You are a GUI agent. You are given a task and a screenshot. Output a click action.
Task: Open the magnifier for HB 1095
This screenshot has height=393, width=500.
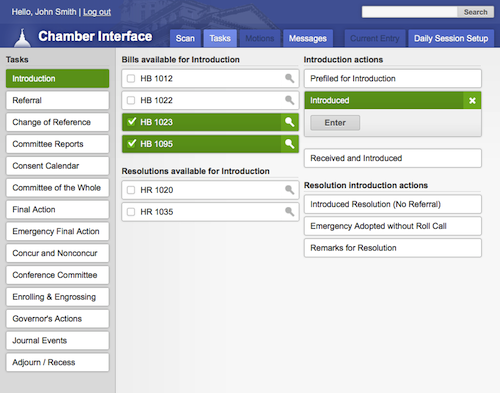289,144
